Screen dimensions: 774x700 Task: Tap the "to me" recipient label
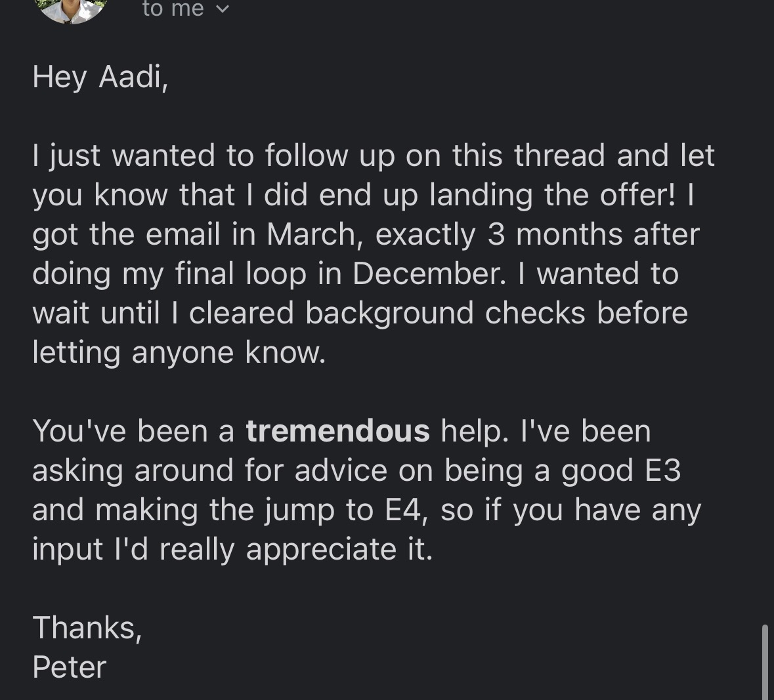pyautogui.click(x=173, y=9)
